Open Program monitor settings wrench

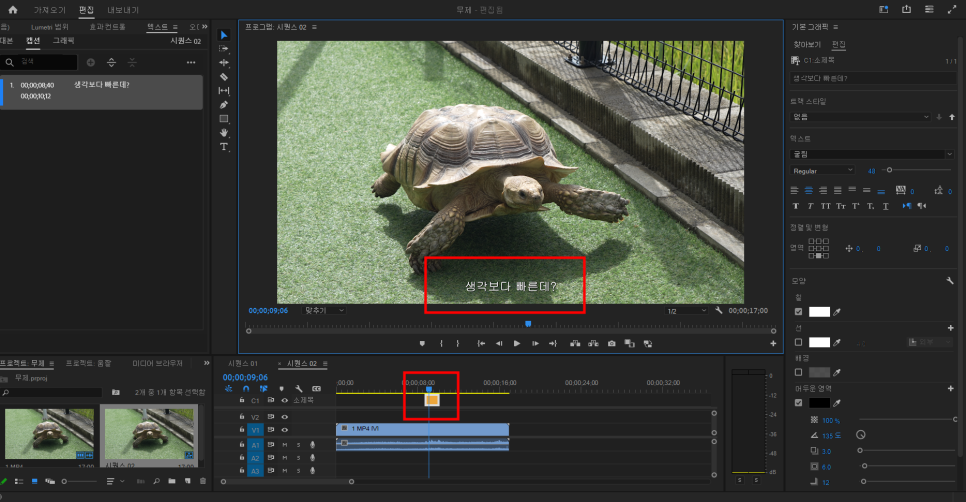pyautogui.click(x=718, y=310)
